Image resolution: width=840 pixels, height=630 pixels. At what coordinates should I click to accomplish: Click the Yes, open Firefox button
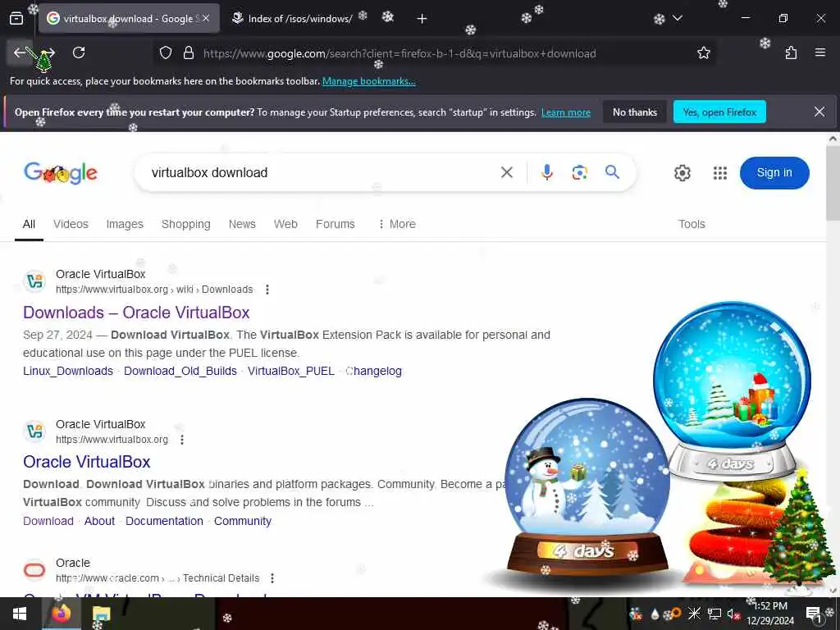(x=719, y=112)
